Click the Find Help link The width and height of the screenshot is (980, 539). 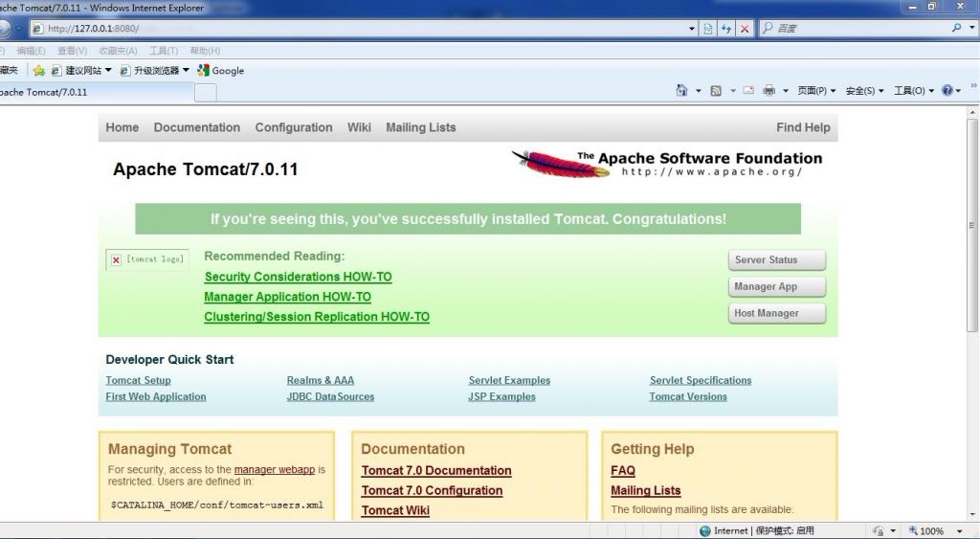point(803,127)
